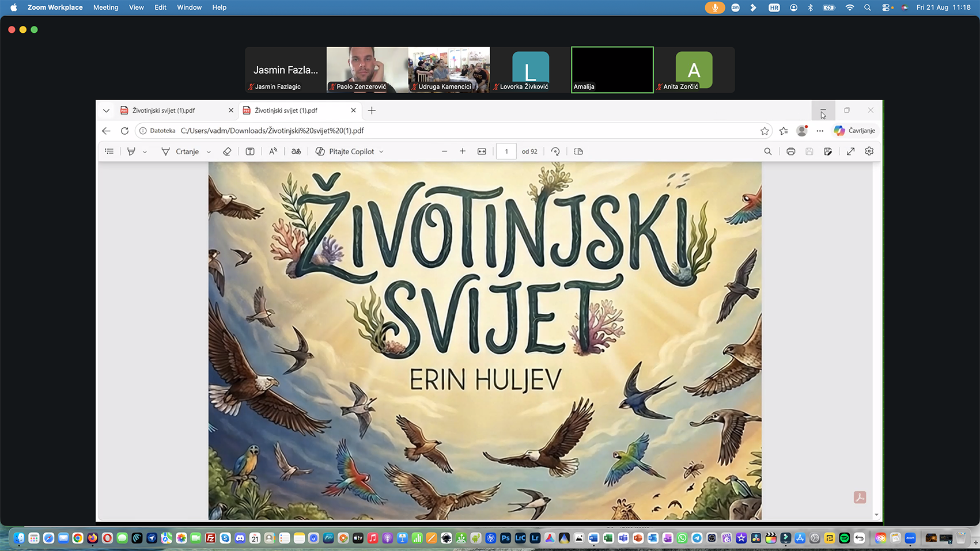The image size is (980, 551).
Task: Open the PDF table of contents sidebar
Action: tap(109, 151)
